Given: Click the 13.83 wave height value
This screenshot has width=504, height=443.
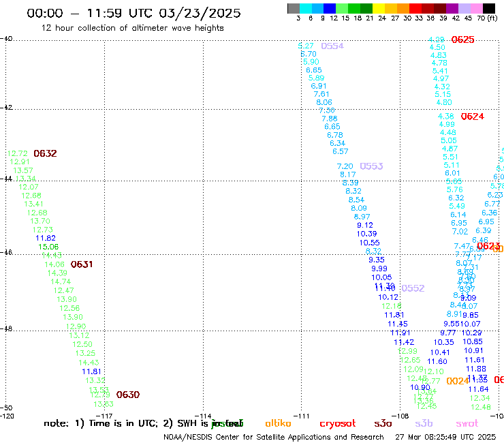Looking at the screenshot, I should pyautogui.click(x=104, y=404).
